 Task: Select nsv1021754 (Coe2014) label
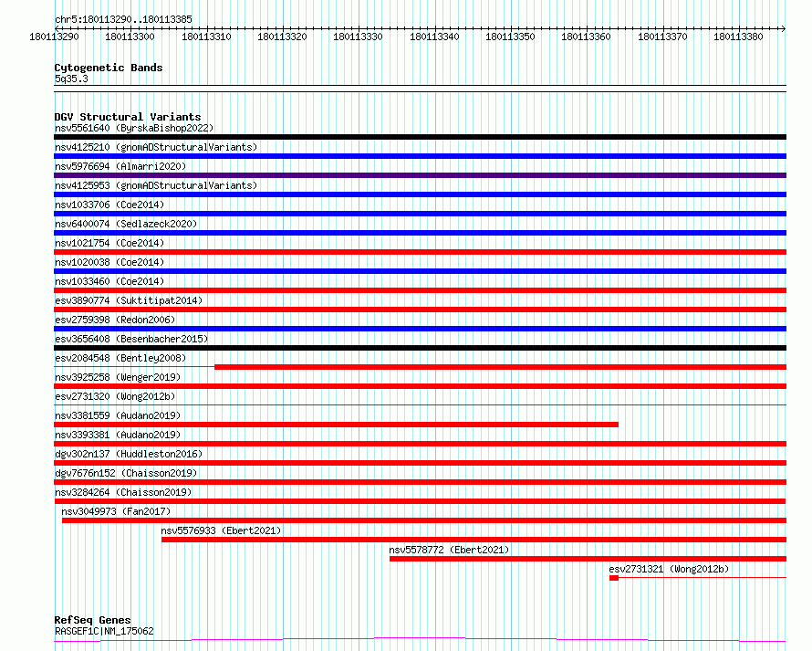pos(109,243)
